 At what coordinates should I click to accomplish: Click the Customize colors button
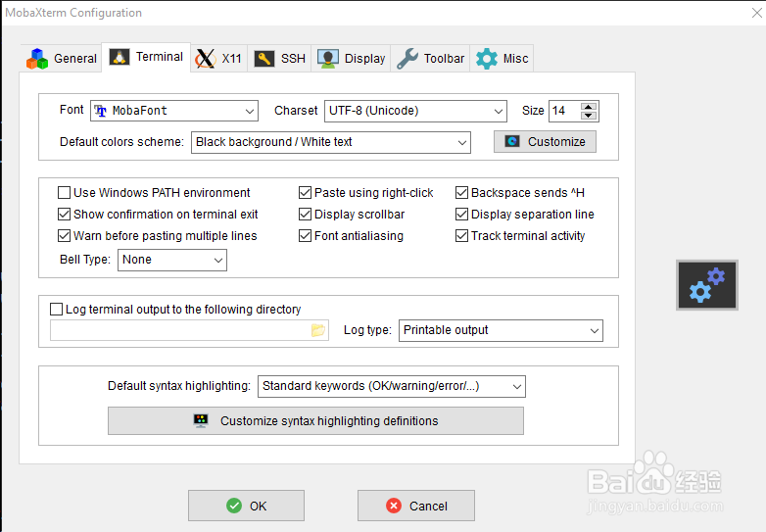(545, 142)
